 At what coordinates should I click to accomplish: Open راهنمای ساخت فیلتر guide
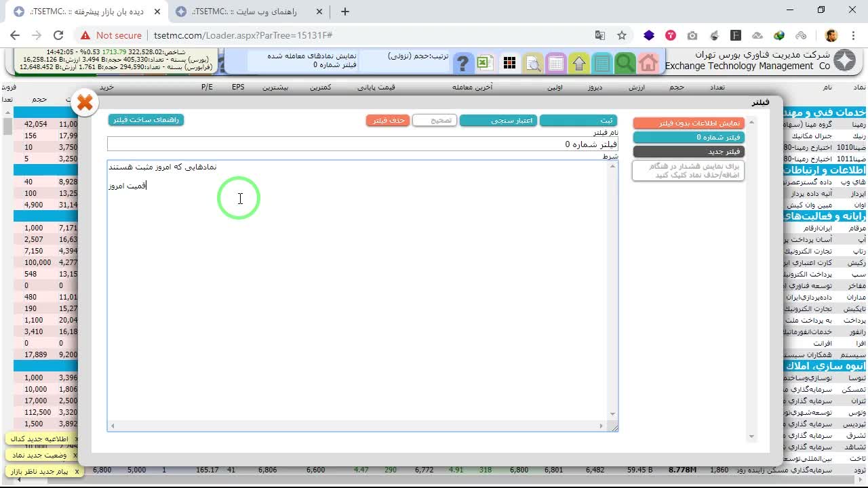pyautogui.click(x=146, y=119)
